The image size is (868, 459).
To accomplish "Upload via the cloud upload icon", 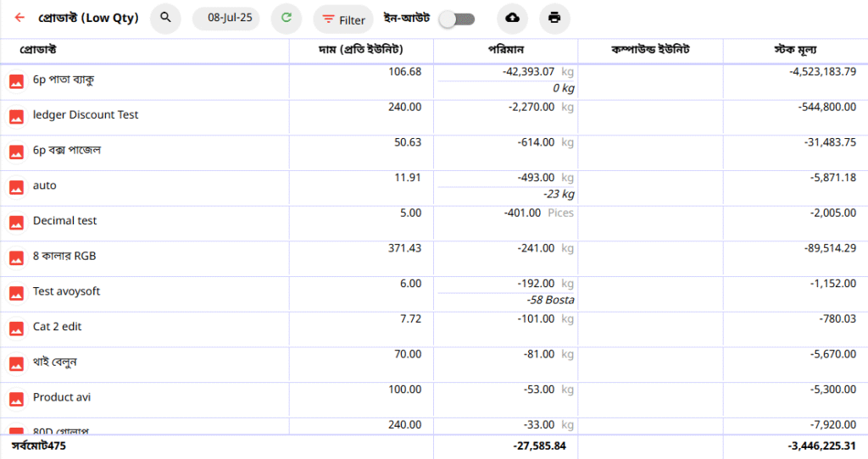I will (x=513, y=19).
